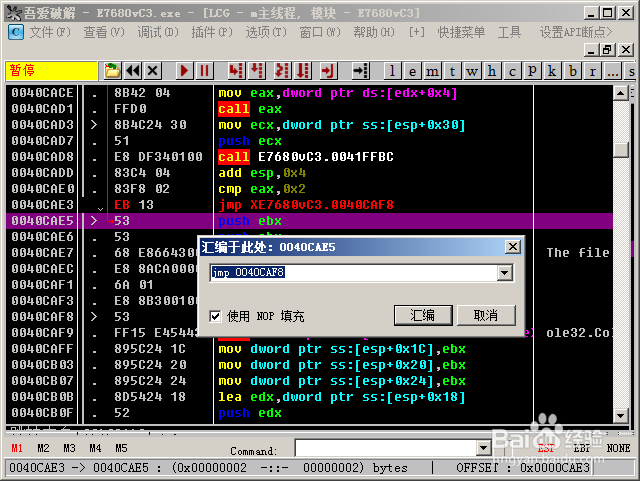Screen dimensions: 640x481
Task: Restart the program with rewind icon
Action: pyautogui.click(x=133, y=71)
